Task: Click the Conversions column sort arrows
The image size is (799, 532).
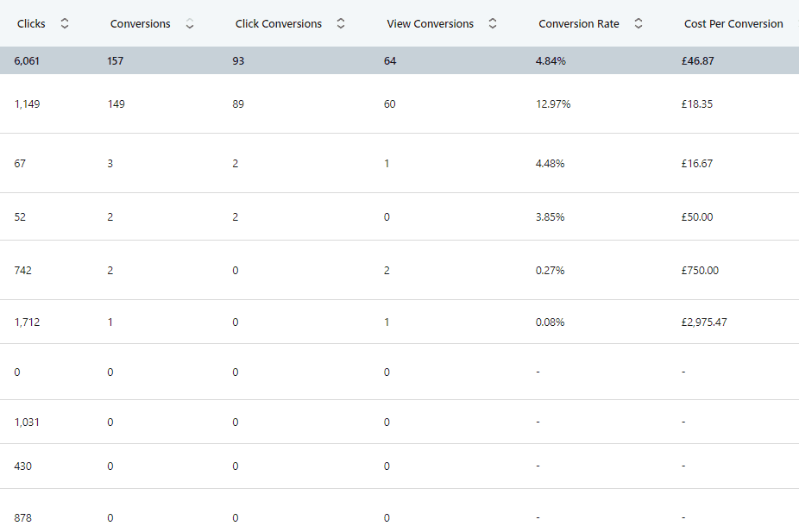Action: tap(190, 23)
